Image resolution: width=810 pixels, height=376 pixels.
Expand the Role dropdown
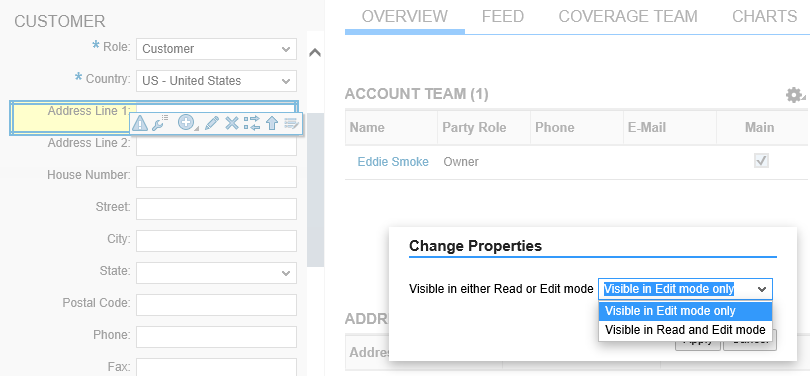click(x=216, y=49)
